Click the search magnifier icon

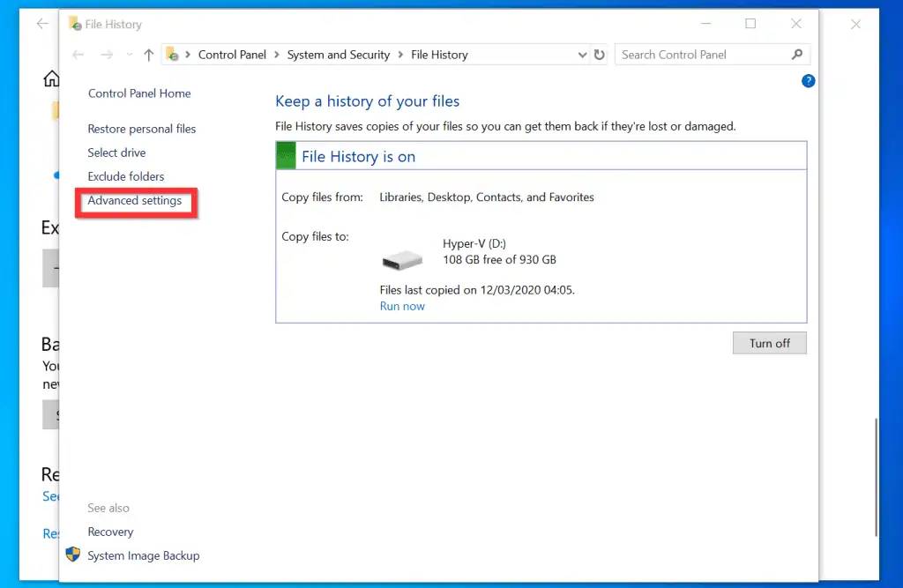[x=795, y=54]
